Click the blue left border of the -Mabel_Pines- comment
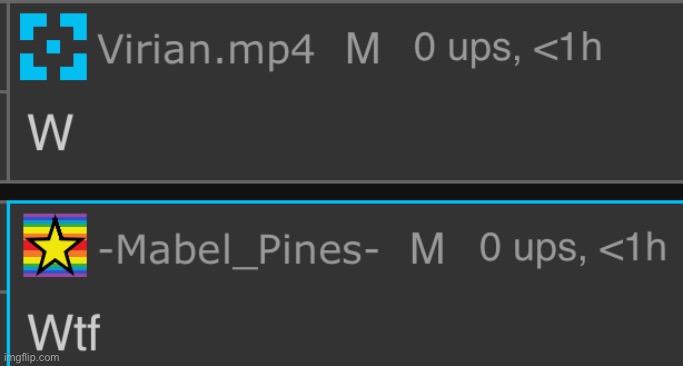683x366 pixels. click(8, 284)
